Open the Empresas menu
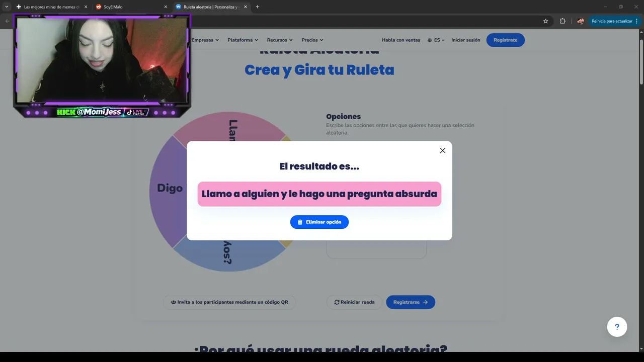 (205, 40)
